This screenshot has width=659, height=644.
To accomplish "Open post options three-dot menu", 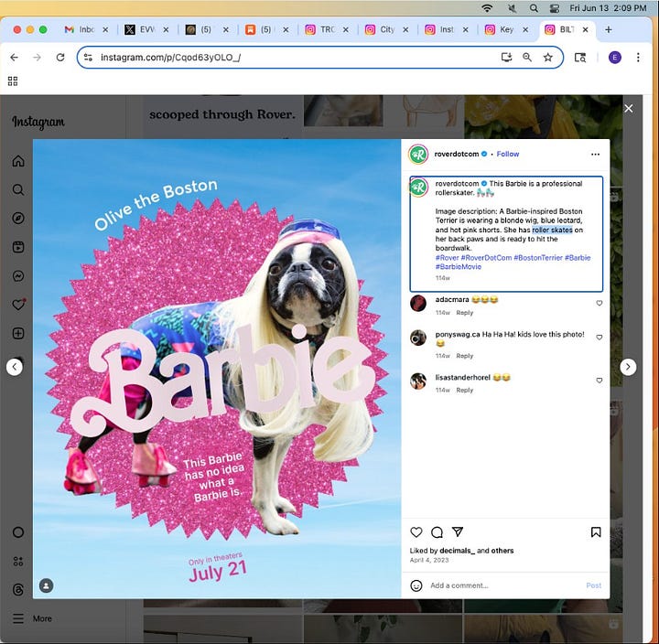I will pyautogui.click(x=595, y=155).
